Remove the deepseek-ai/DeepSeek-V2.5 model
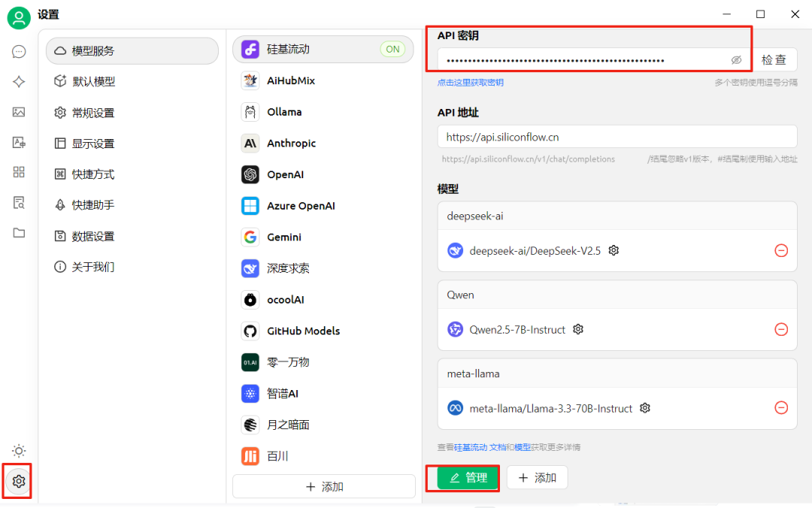This screenshot has height=508, width=812. click(x=781, y=251)
